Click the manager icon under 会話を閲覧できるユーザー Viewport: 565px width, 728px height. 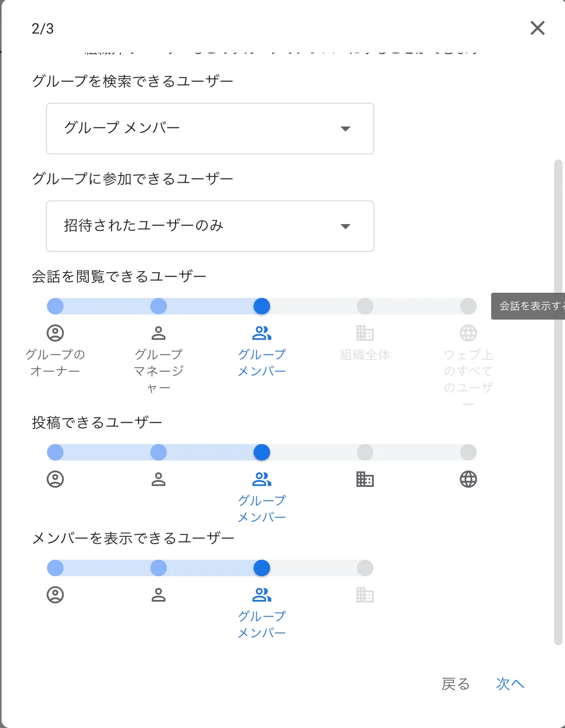pos(159,333)
